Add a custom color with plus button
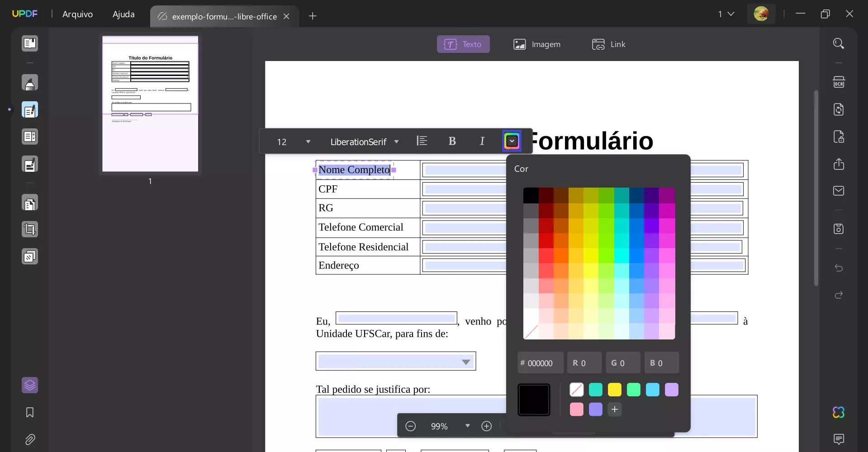Screen dimensions: 868x452 click(x=615, y=410)
